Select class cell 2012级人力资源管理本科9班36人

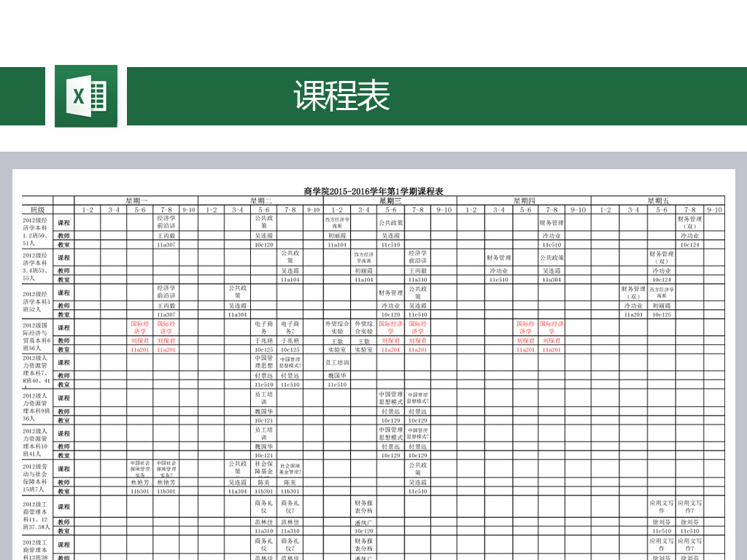tap(36, 407)
